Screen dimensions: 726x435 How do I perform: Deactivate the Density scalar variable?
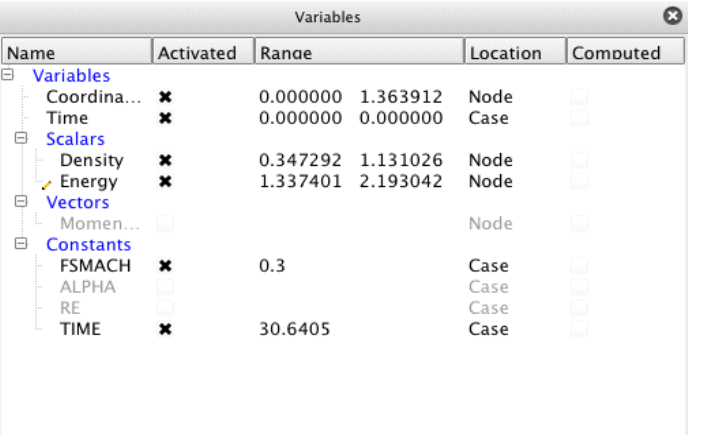click(166, 160)
